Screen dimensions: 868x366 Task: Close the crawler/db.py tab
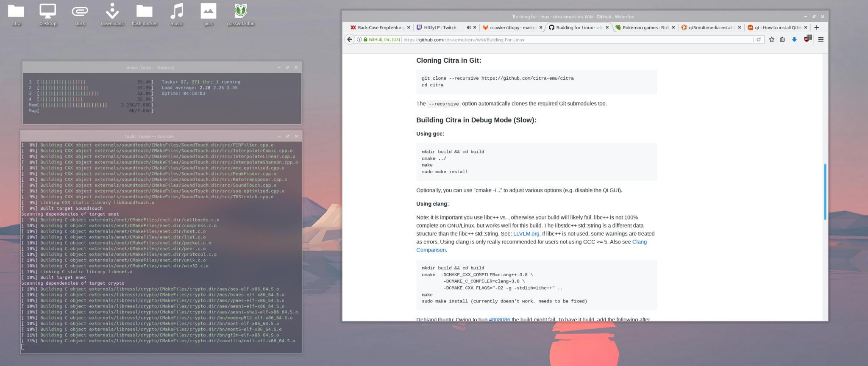[541, 28]
